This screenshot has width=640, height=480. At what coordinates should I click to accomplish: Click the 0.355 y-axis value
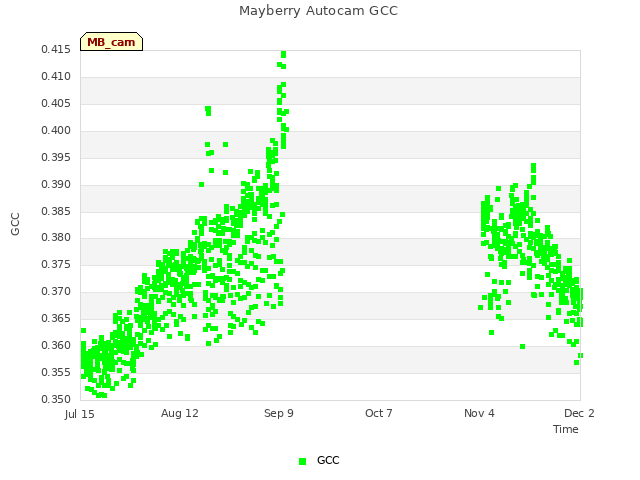tap(56, 372)
